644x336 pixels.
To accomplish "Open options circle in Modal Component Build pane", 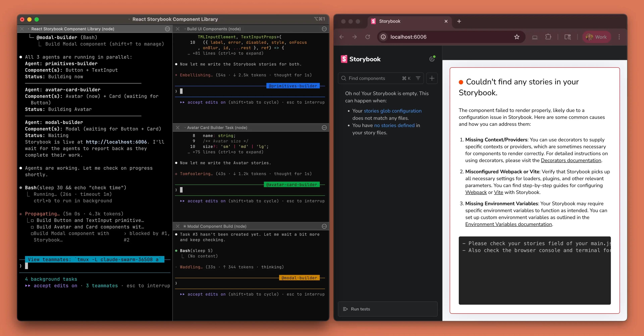I will tap(324, 226).
